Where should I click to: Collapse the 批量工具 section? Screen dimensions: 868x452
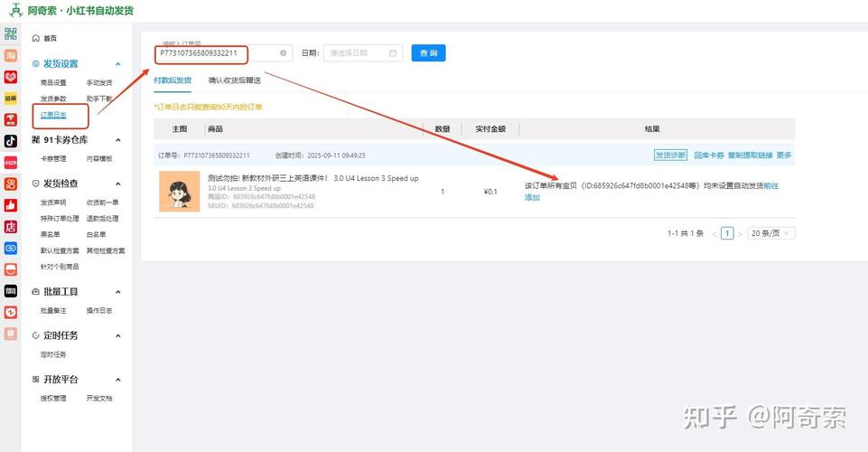click(x=117, y=292)
